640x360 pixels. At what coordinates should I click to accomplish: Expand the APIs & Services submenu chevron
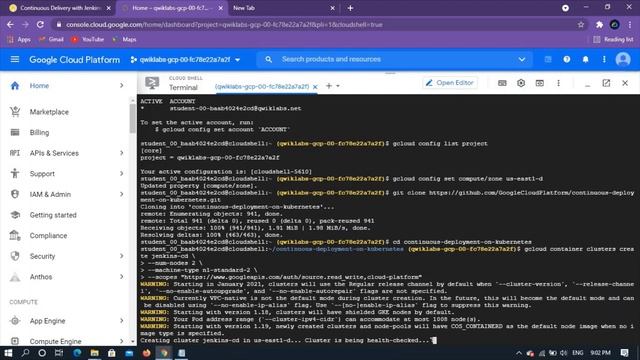(121, 153)
